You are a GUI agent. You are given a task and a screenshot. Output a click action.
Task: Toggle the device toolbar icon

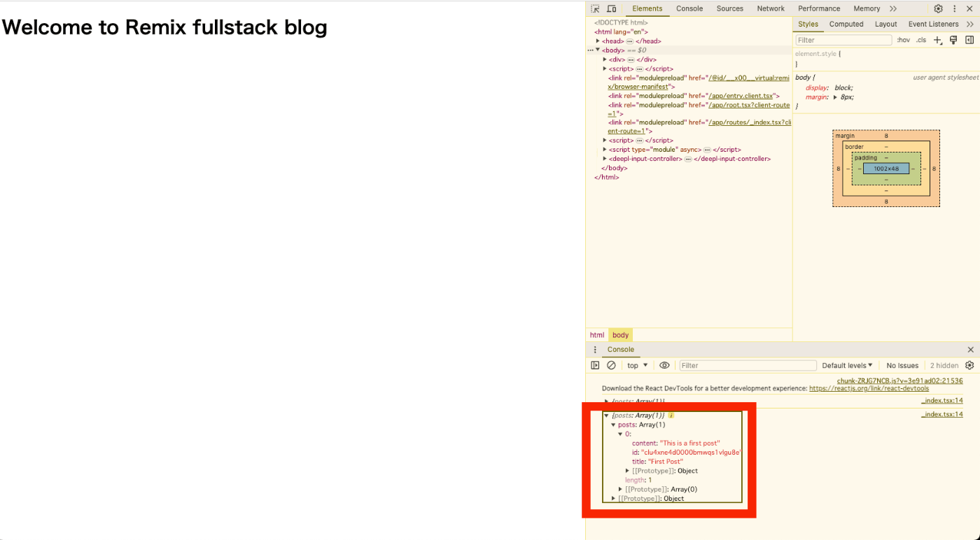(x=611, y=9)
